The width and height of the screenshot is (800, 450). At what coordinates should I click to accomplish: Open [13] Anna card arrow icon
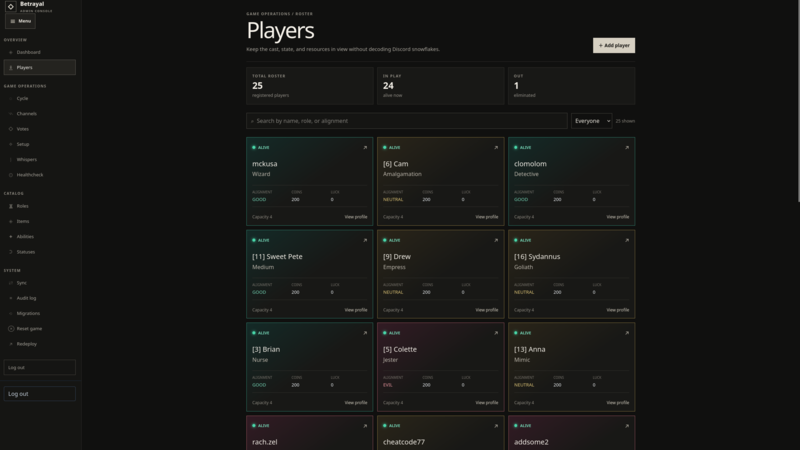[x=627, y=333]
